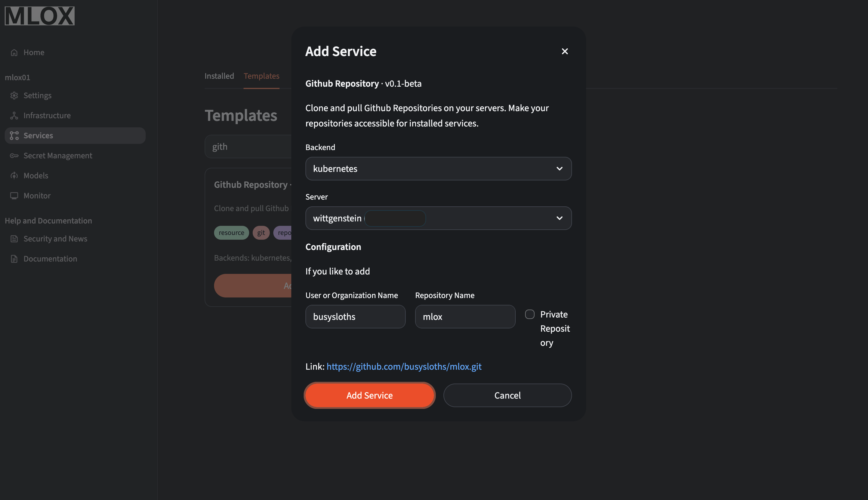The image size is (868, 500).
Task: Select the Models sidebar icon
Action: pos(14,175)
